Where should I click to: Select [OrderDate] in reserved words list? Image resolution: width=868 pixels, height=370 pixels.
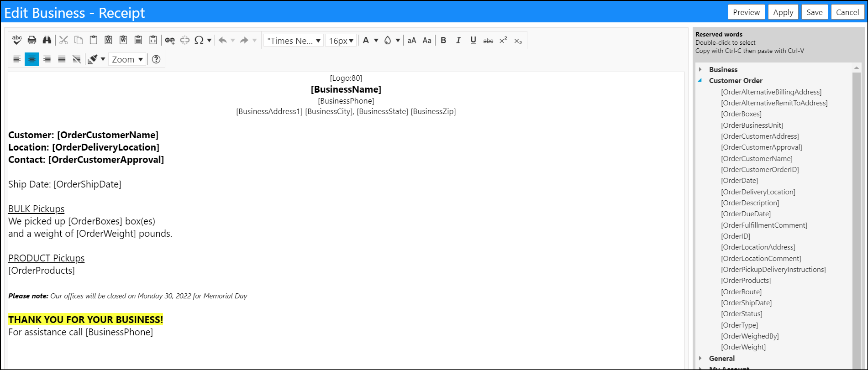739,181
